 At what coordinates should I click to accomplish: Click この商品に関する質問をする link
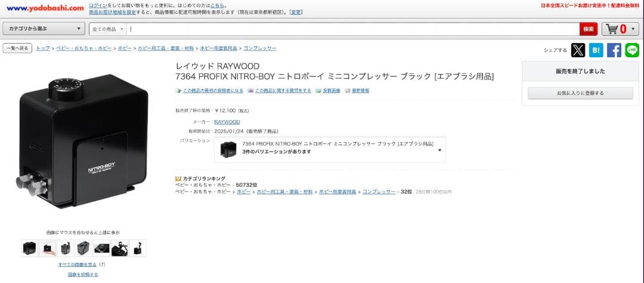coord(283,91)
